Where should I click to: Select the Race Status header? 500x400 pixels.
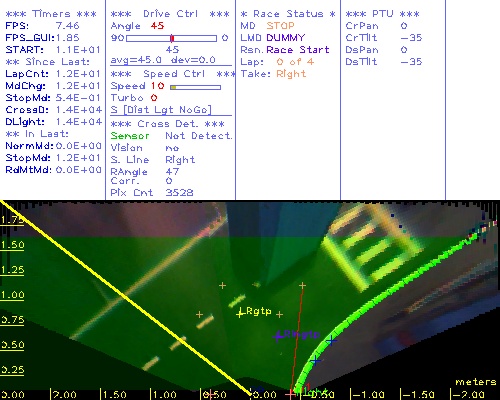pos(288,14)
